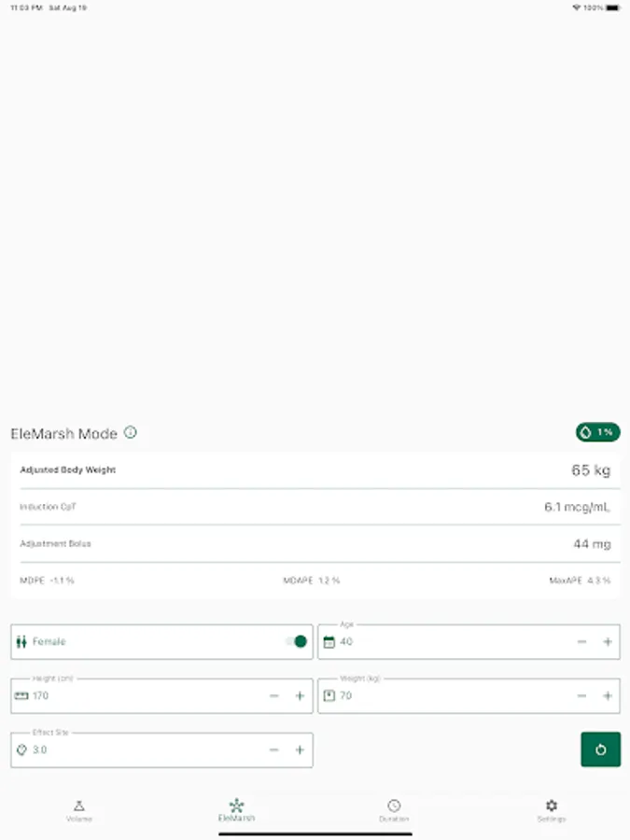Click the scale icon in Weight field
Screen dimensions: 630x840
(x=329, y=695)
